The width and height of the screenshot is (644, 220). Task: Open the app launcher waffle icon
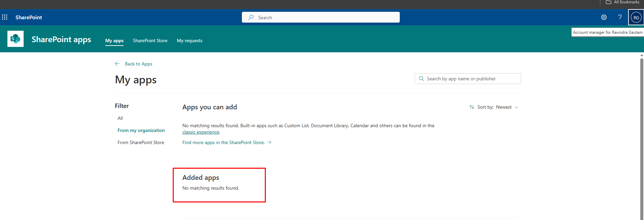point(5,17)
